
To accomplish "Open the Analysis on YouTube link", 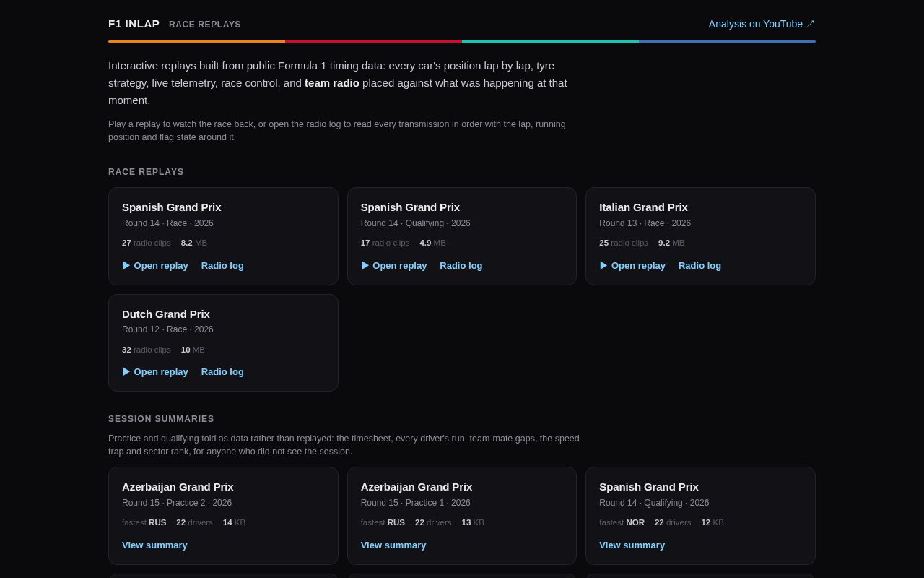I will (762, 24).
